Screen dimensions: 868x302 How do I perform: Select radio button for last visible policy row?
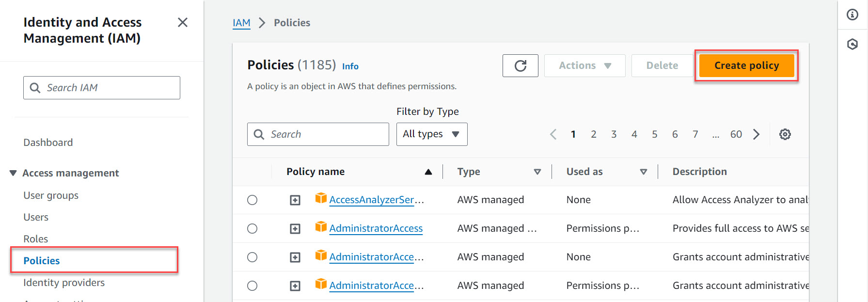coord(252,286)
